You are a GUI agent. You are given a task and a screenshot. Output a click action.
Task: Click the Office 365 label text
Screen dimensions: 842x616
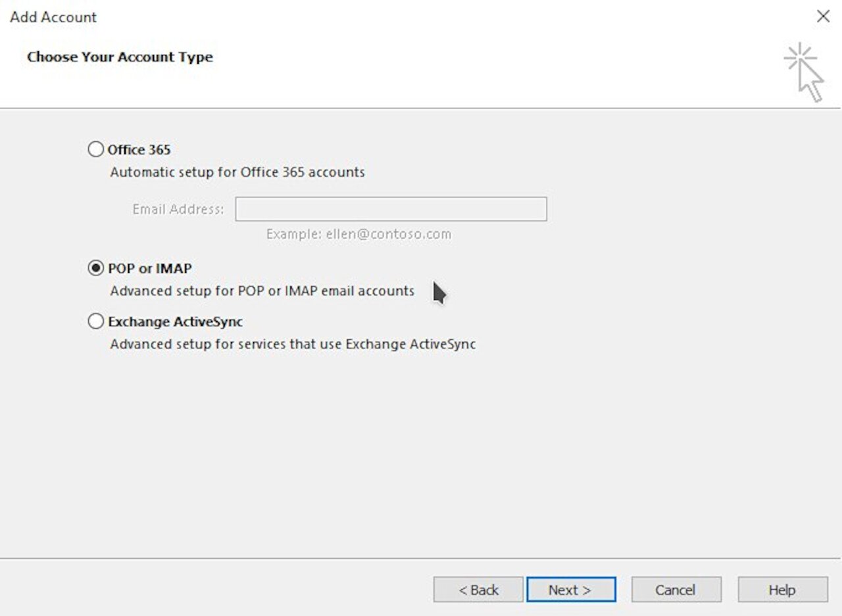(139, 149)
